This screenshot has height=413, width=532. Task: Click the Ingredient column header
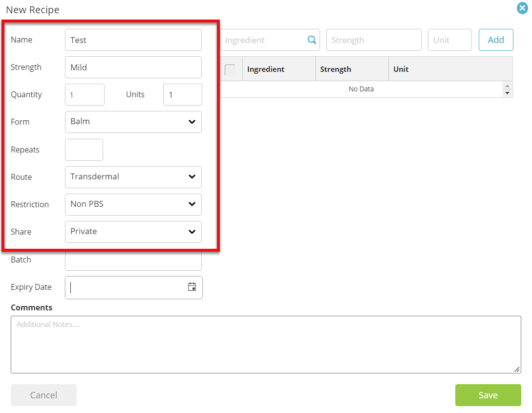(x=279, y=69)
